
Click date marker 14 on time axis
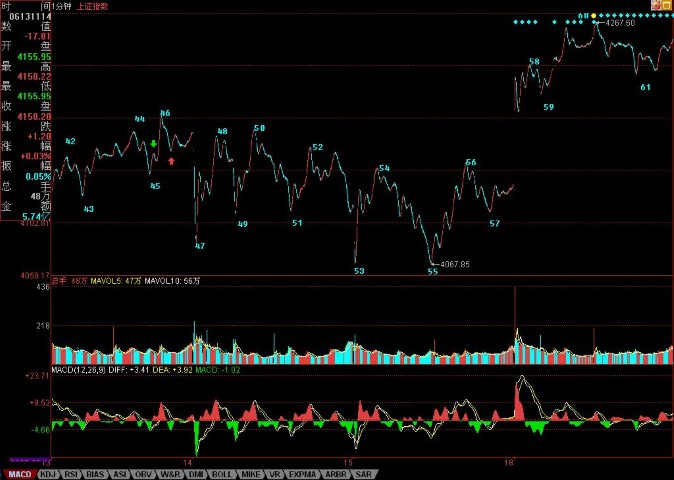click(x=187, y=462)
